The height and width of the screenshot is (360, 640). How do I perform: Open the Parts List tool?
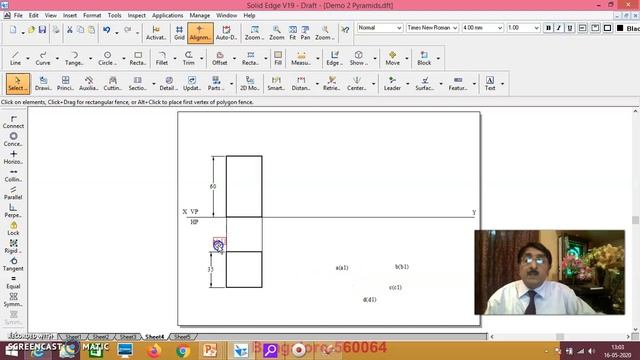click(216, 83)
